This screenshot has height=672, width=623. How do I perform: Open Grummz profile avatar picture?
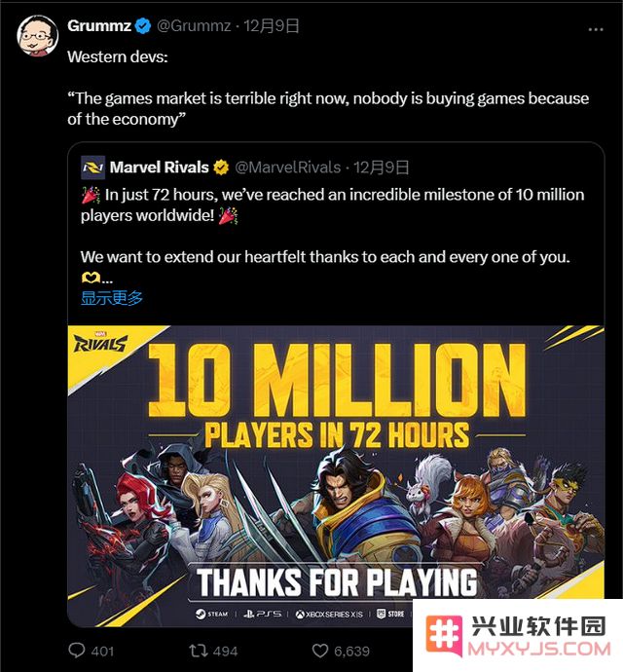point(37,36)
